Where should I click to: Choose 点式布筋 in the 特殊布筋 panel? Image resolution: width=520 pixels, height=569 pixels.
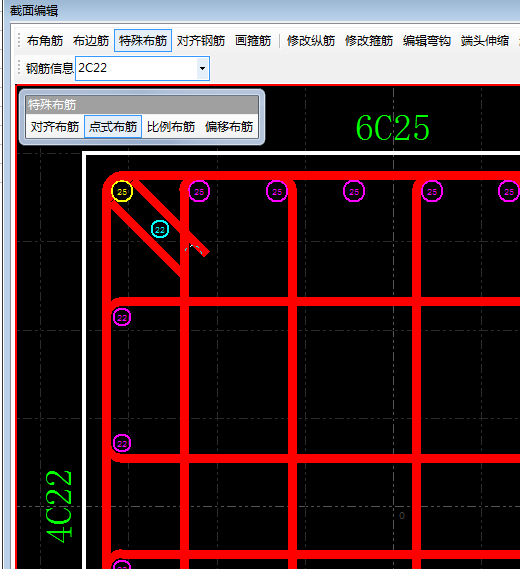click(113, 127)
